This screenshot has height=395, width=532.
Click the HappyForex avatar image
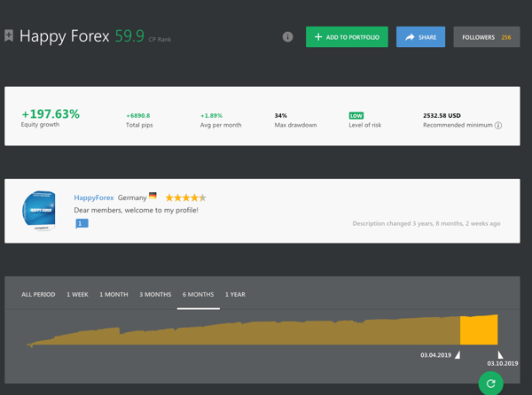pos(39,212)
